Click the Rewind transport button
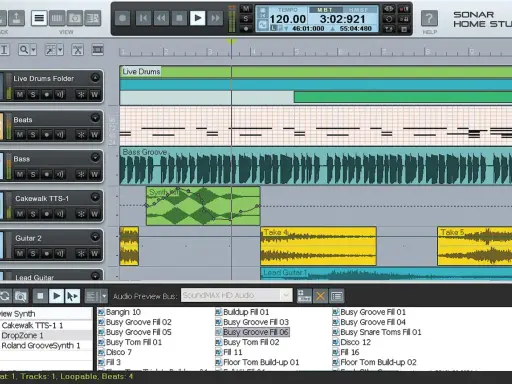512x384 pixels. 161,18
